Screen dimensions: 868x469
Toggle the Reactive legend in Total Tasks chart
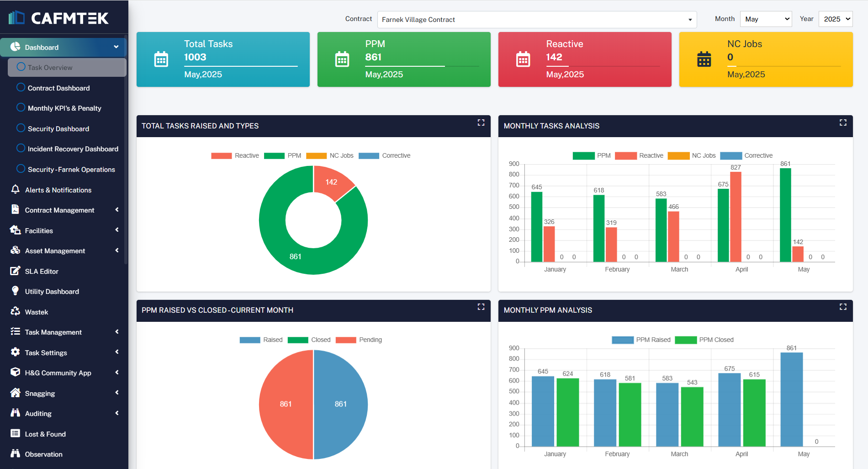pos(235,155)
